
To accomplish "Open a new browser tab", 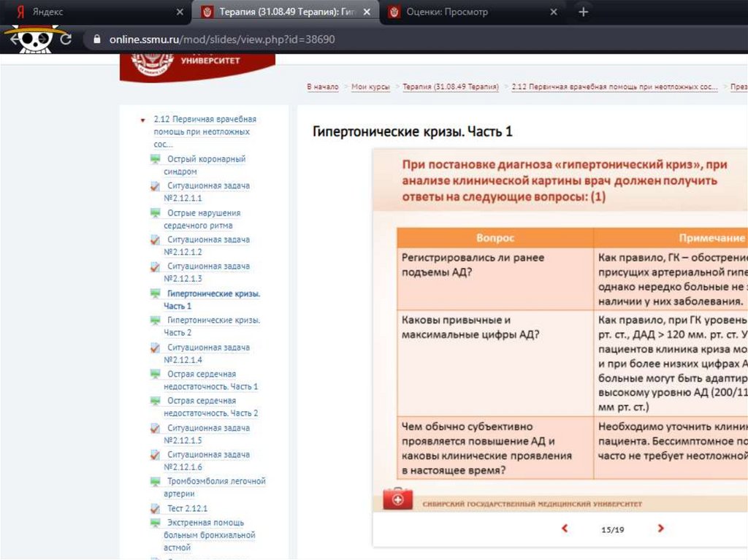I will [x=583, y=12].
